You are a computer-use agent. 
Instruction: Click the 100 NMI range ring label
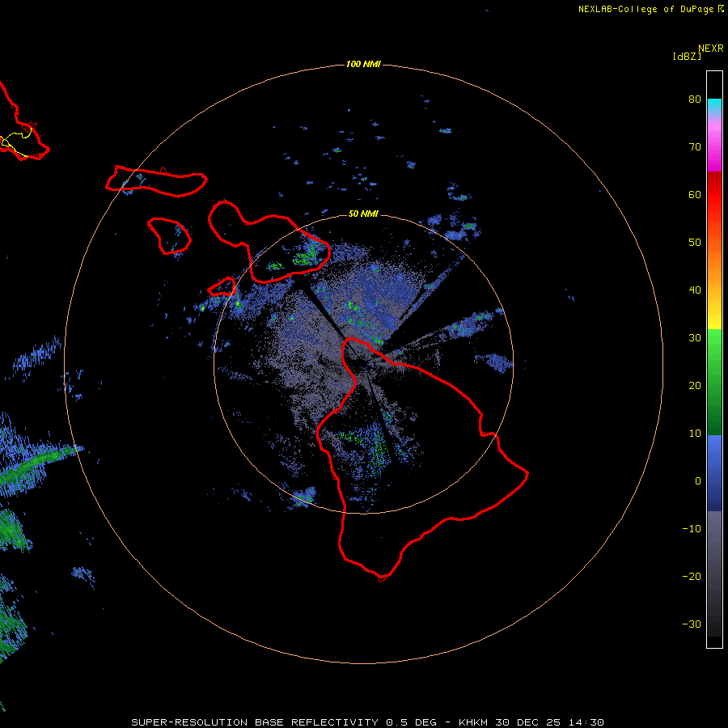coord(363,64)
